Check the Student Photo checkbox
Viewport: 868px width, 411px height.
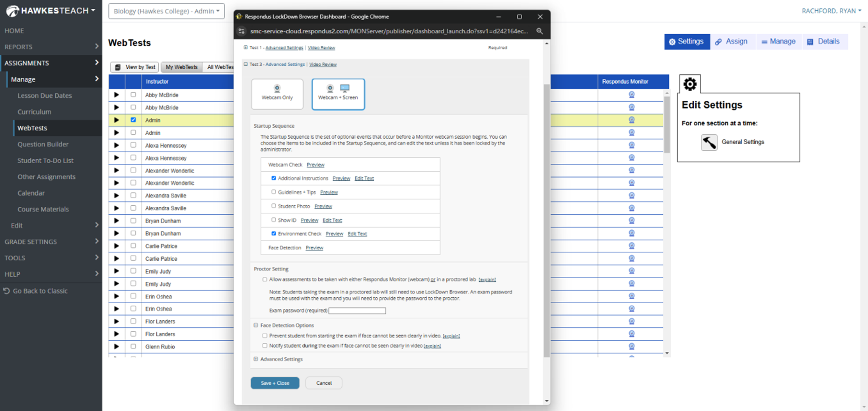273,206
